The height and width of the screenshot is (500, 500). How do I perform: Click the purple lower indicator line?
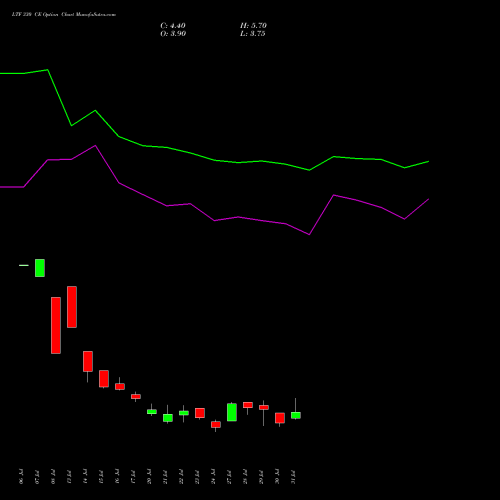click(x=214, y=220)
